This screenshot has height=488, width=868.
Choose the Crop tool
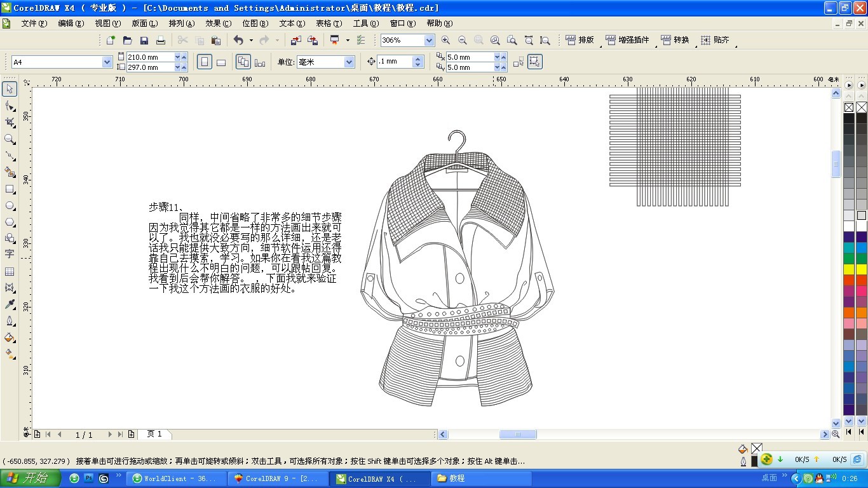click(x=10, y=122)
